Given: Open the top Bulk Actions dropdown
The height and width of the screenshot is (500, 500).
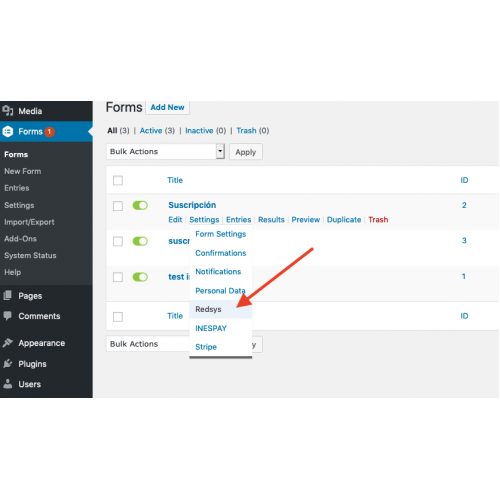Looking at the screenshot, I should pos(165,152).
